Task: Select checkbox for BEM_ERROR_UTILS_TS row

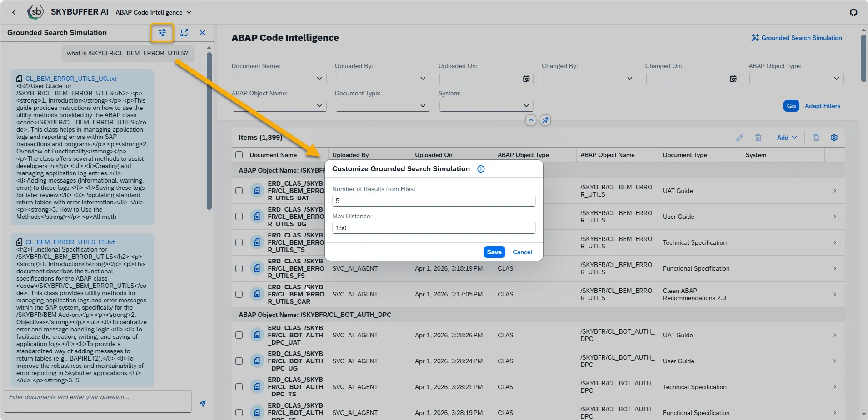Action: pyautogui.click(x=239, y=242)
